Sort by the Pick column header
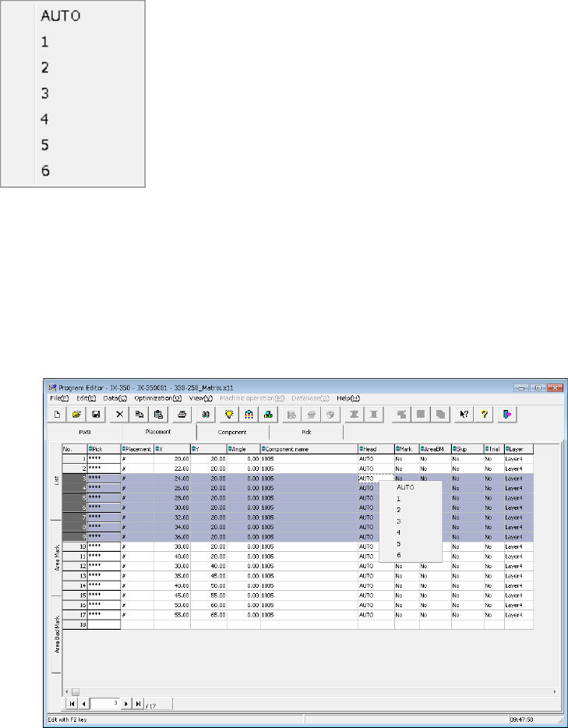 (104, 449)
